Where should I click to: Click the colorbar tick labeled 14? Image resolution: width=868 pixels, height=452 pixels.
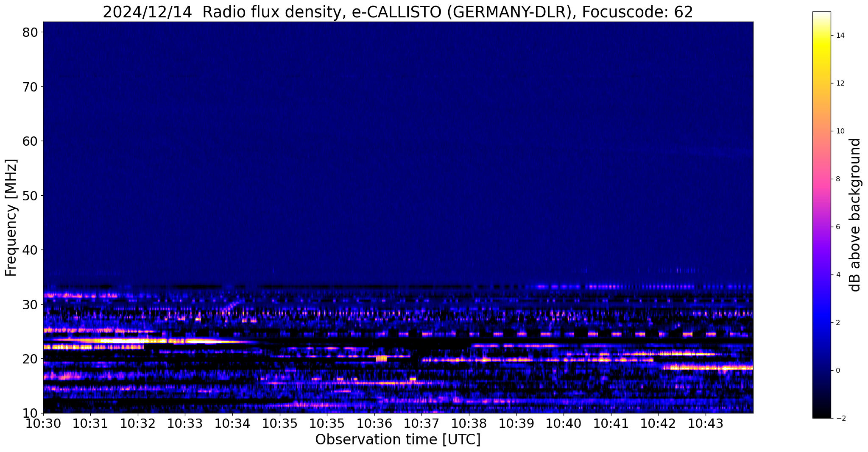840,36
